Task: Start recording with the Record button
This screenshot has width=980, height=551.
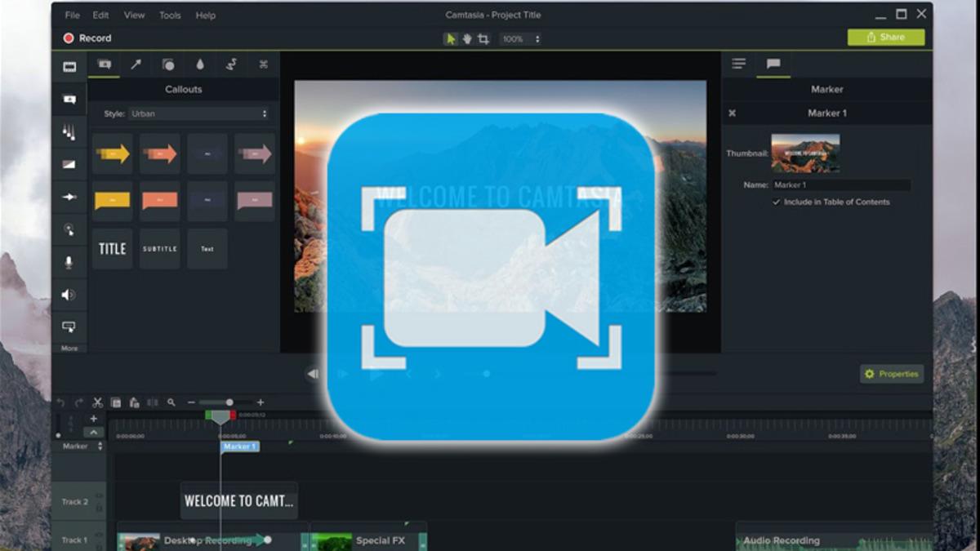Action: point(87,38)
